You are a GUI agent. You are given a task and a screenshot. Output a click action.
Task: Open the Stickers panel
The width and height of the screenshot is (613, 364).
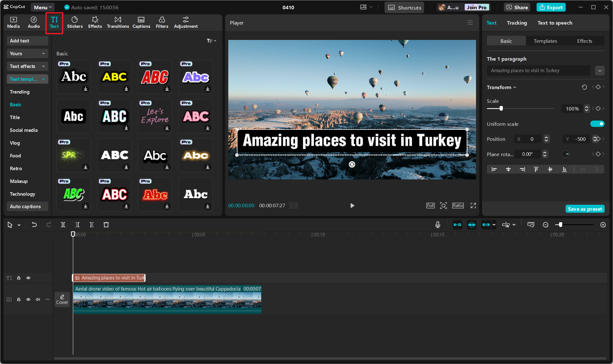[x=75, y=22]
